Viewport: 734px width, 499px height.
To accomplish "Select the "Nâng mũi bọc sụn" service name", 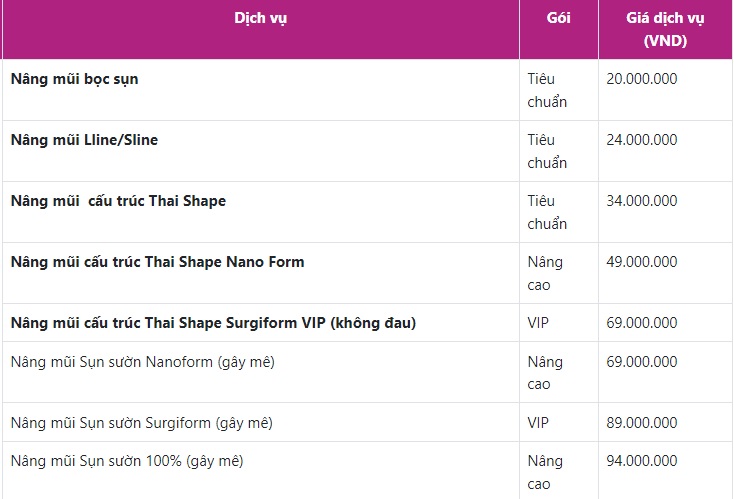I will 75,79.
